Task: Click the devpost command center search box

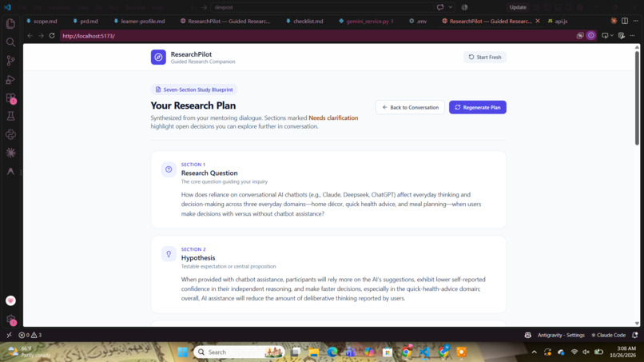Action: coord(323,7)
